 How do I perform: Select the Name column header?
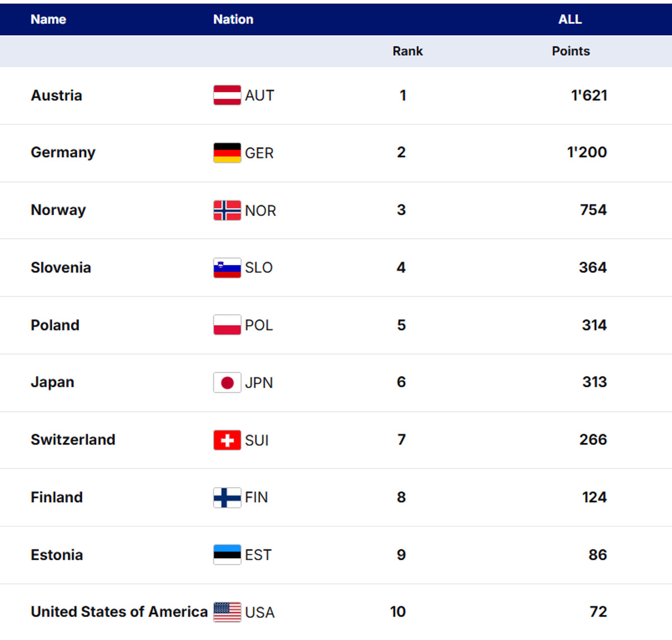pyautogui.click(x=48, y=20)
